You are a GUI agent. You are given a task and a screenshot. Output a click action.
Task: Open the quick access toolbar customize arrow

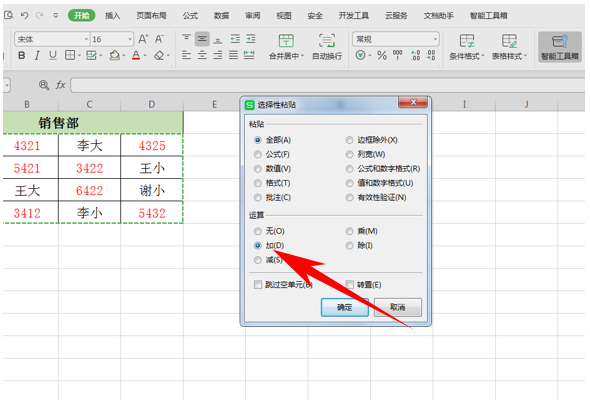point(55,15)
